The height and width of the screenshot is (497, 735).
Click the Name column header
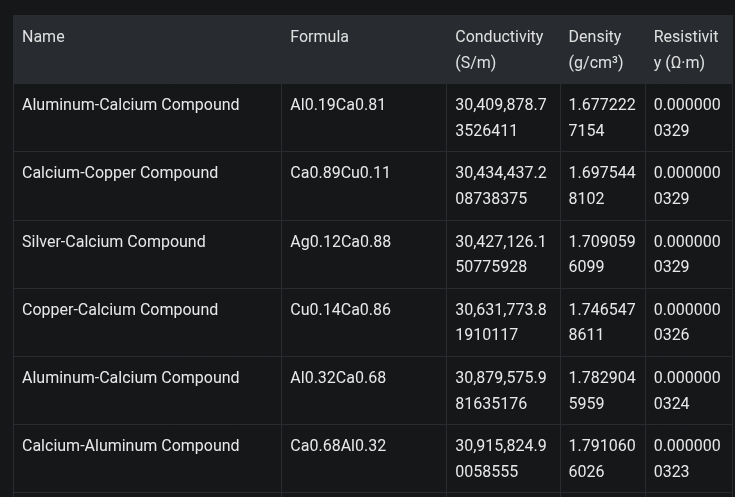[x=43, y=37]
